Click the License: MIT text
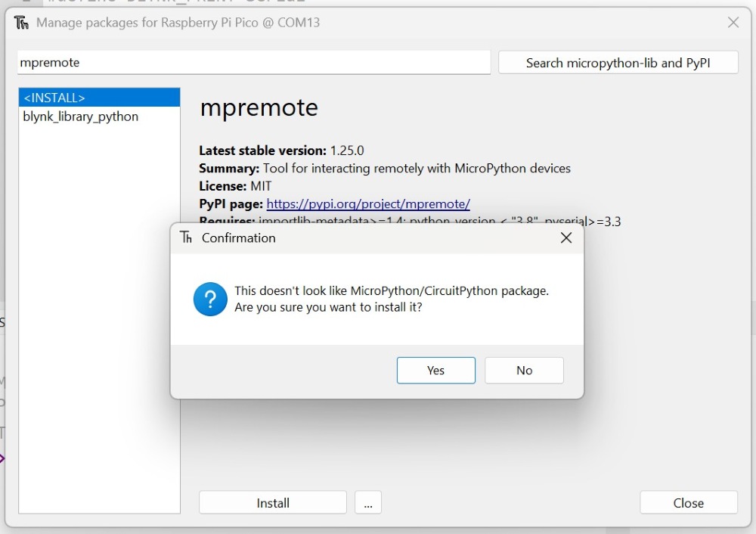This screenshot has width=756, height=534. [x=235, y=186]
